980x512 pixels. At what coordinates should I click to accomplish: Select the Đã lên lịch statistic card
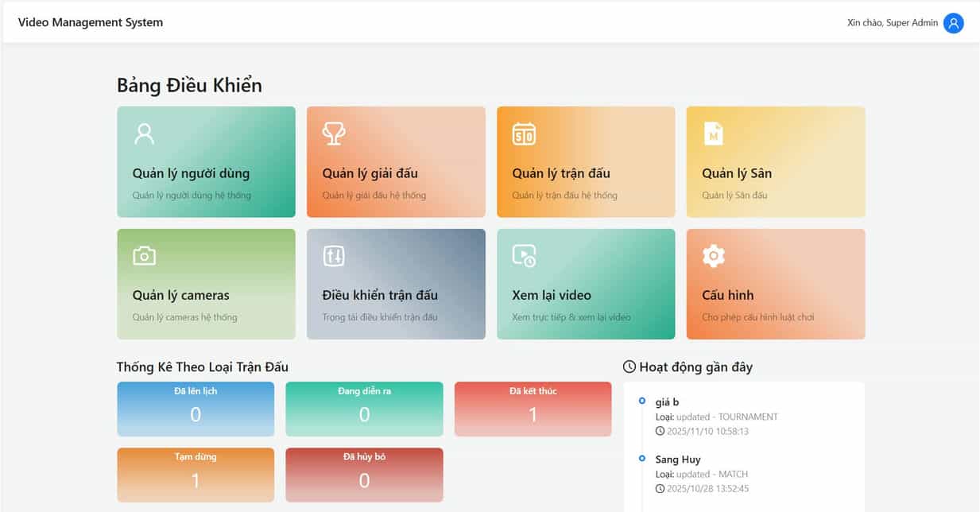coord(196,409)
